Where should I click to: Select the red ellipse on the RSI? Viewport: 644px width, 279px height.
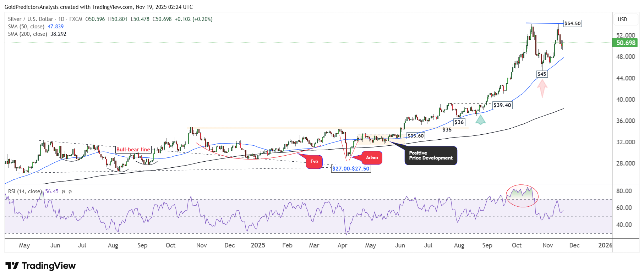(522, 196)
